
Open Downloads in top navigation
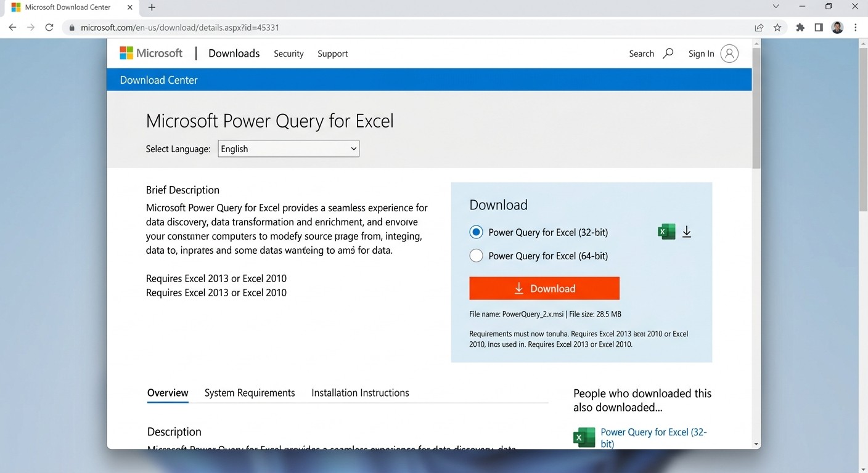coord(234,54)
